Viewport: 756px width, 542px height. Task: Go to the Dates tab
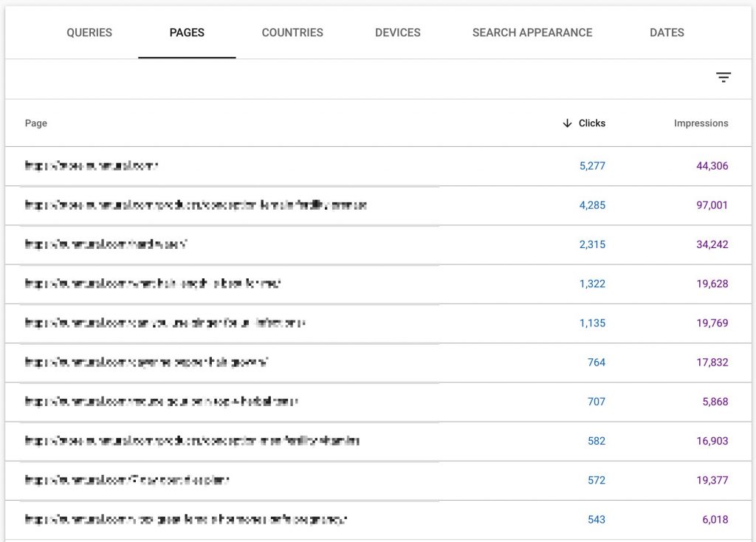coord(667,32)
